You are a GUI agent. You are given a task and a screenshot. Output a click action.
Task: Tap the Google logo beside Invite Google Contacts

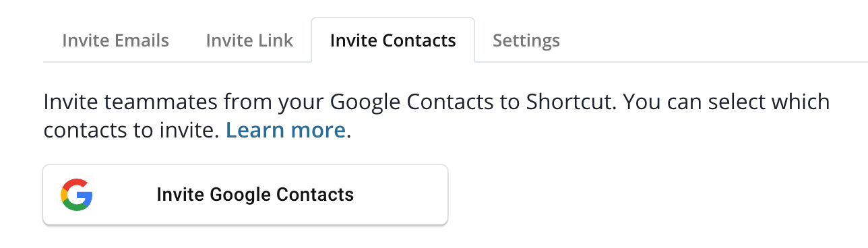tap(76, 195)
